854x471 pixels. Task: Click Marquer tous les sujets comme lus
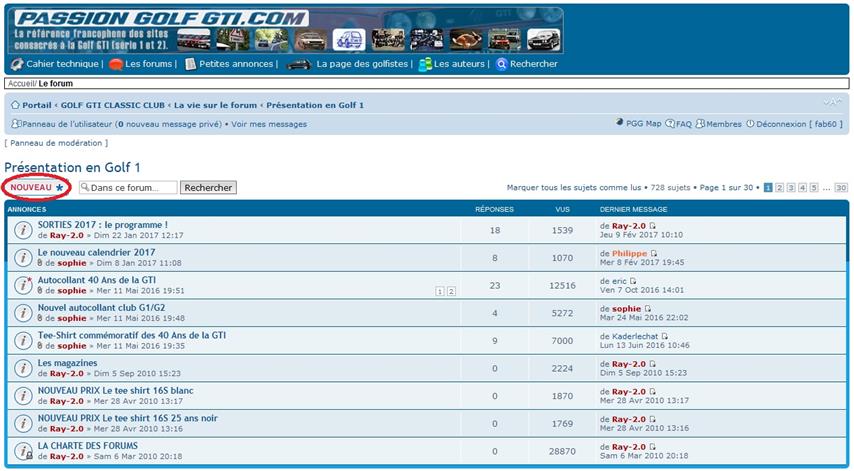574,187
